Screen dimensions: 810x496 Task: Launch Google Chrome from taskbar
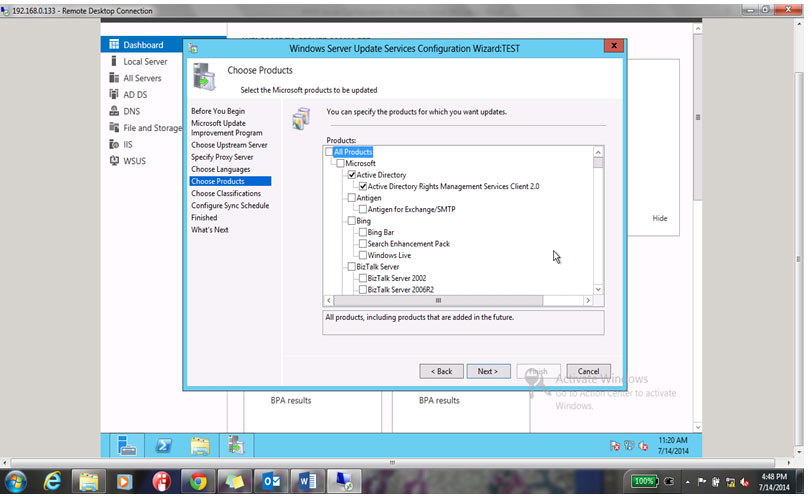(198, 482)
